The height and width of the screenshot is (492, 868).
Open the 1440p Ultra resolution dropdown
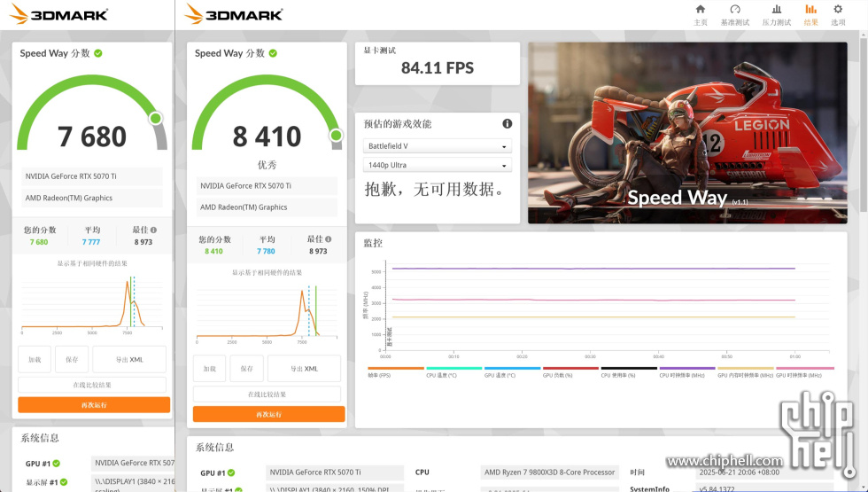point(438,165)
